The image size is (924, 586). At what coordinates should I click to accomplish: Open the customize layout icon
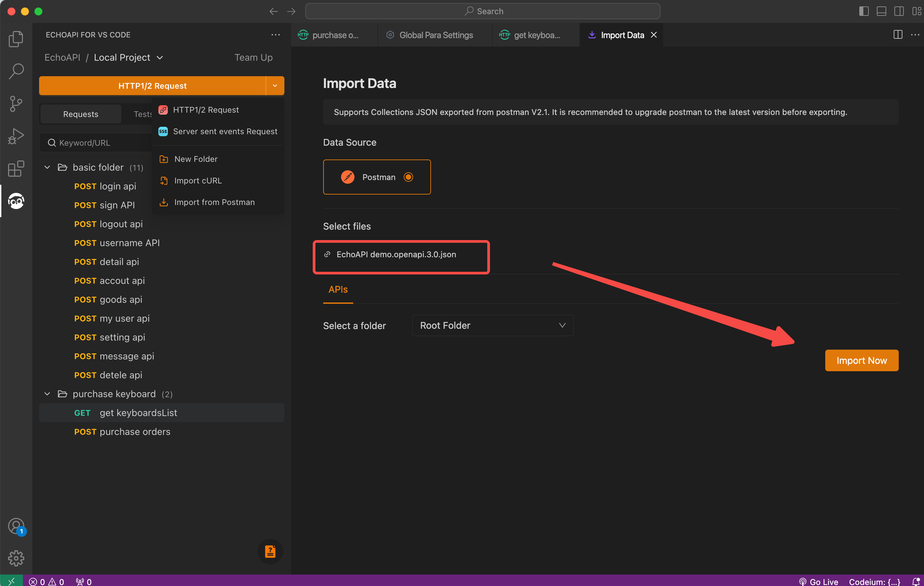916,11
